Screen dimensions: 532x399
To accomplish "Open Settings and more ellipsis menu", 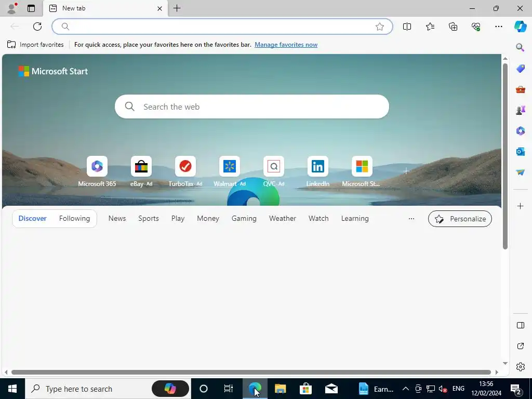I will pos(498,26).
